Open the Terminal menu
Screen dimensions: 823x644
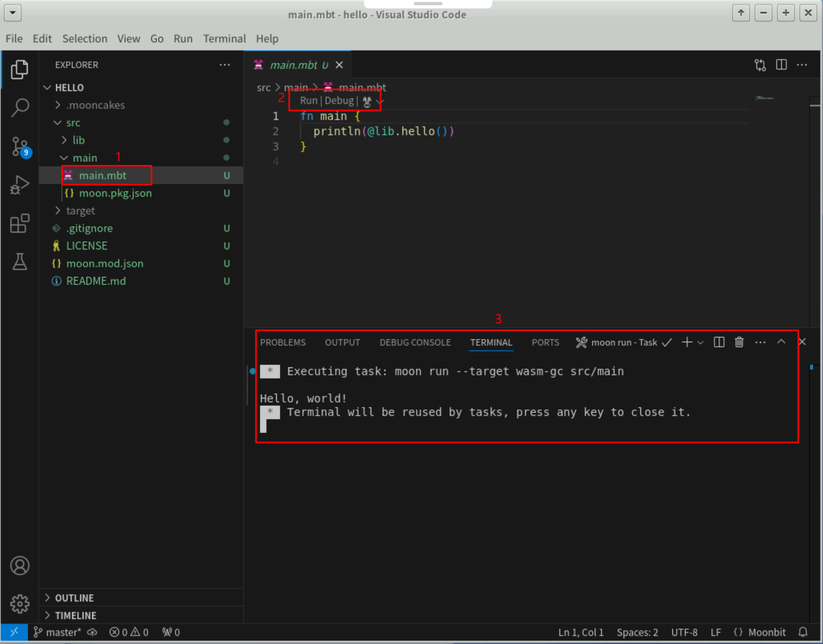pos(224,39)
